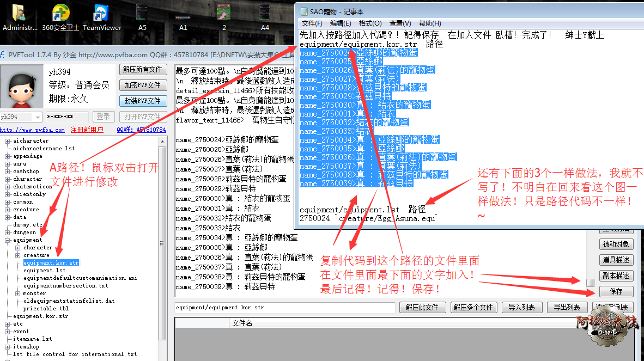Open the username dropdown showing yh394

point(38,117)
